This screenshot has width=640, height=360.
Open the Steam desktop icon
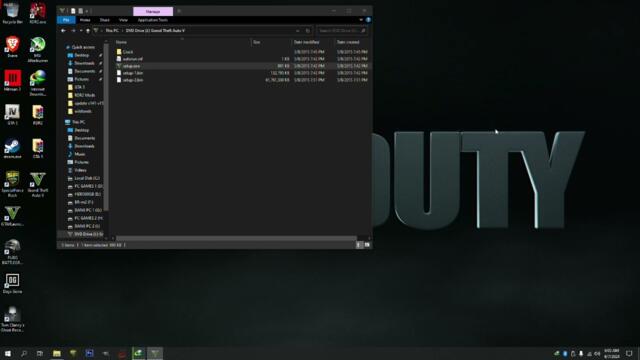pos(12,148)
